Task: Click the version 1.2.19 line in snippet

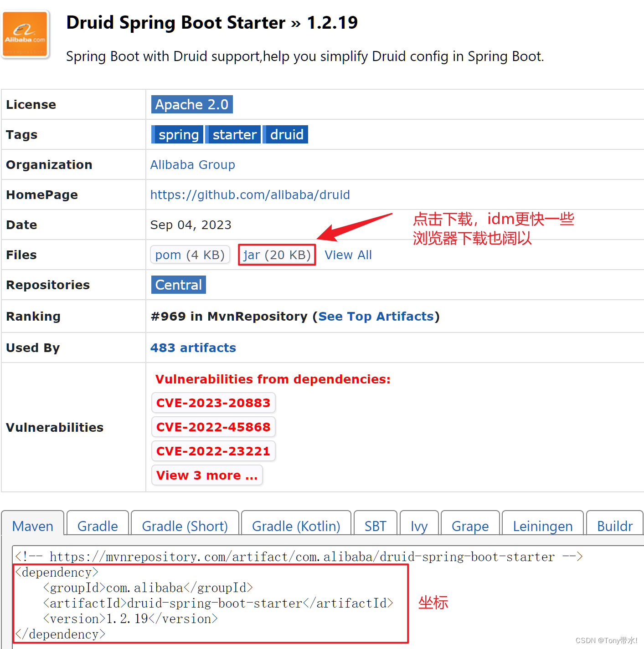Action: (x=130, y=619)
